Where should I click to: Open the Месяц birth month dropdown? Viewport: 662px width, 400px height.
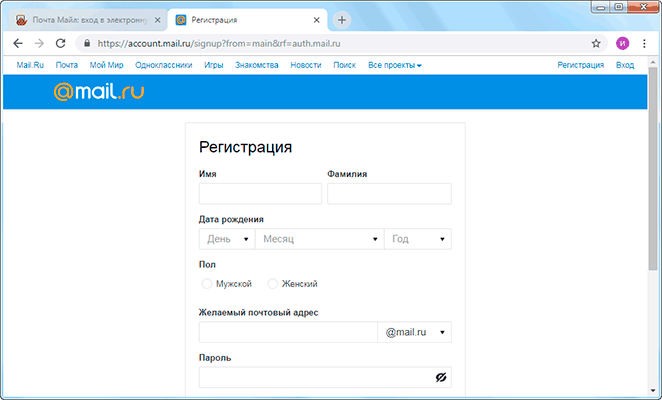[x=320, y=239]
